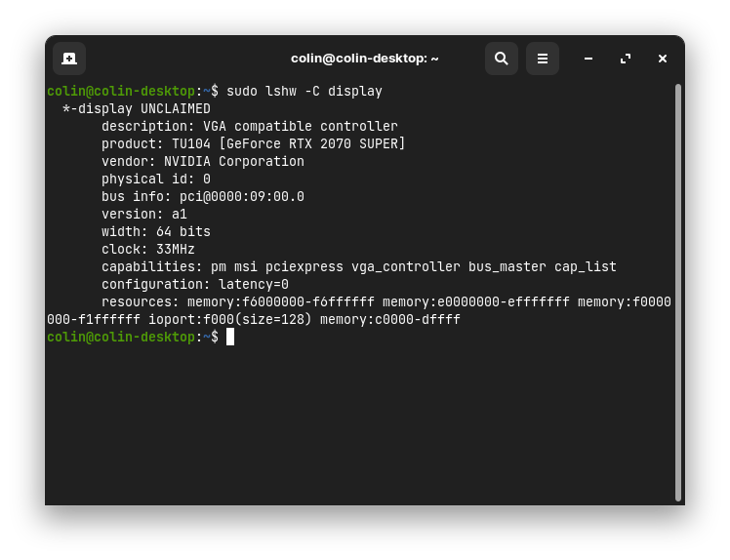The height and width of the screenshot is (560, 730).
Task: Click the bottom prompt with the cursor
Action: point(141,337)
